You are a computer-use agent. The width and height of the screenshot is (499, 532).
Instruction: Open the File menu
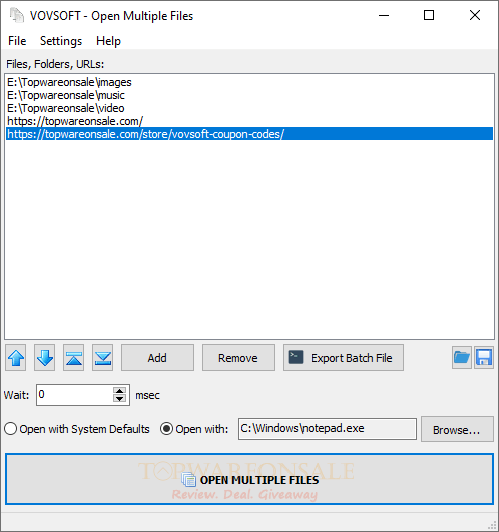coord(17,41)
